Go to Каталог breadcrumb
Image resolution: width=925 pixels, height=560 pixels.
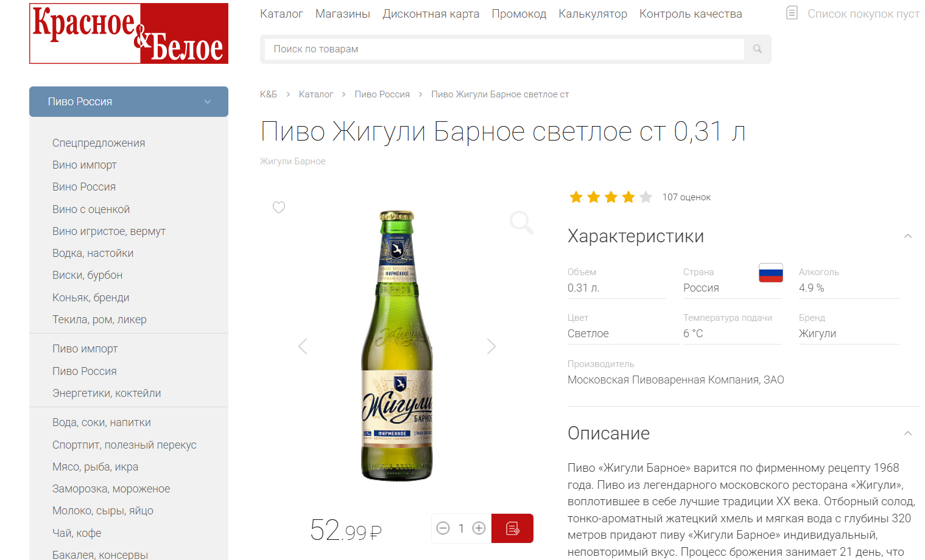pyautogui.click(x=316, y=94)
